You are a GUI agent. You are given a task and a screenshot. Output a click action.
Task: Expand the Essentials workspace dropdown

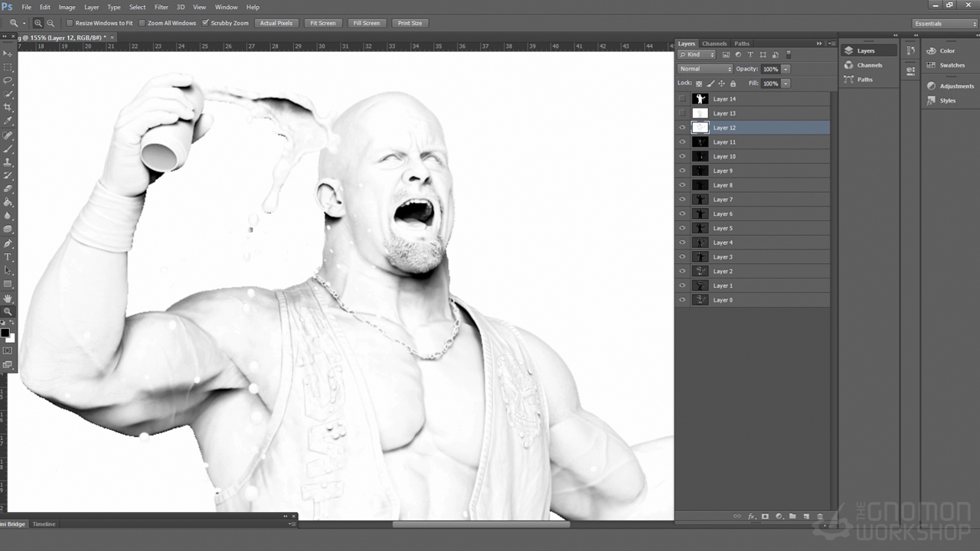pos(946,24)
